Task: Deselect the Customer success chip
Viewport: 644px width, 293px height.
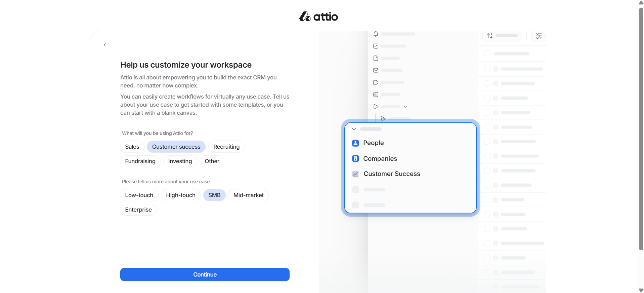Action: click(176, 147)
